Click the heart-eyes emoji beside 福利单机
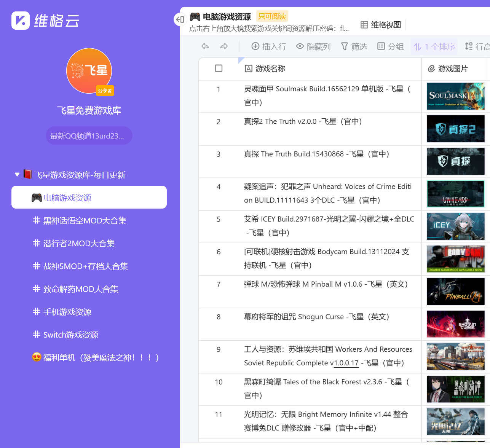 tap(37, 357)
